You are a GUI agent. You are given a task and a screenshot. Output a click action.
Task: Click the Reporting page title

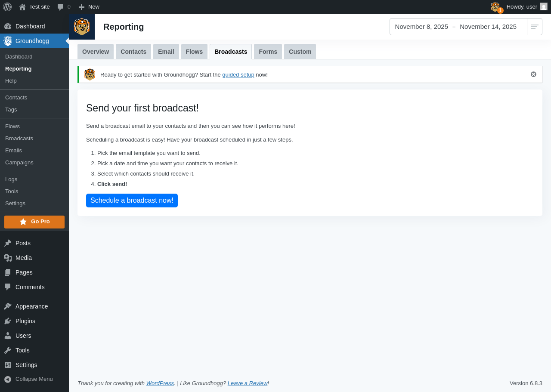coord(124,27)
